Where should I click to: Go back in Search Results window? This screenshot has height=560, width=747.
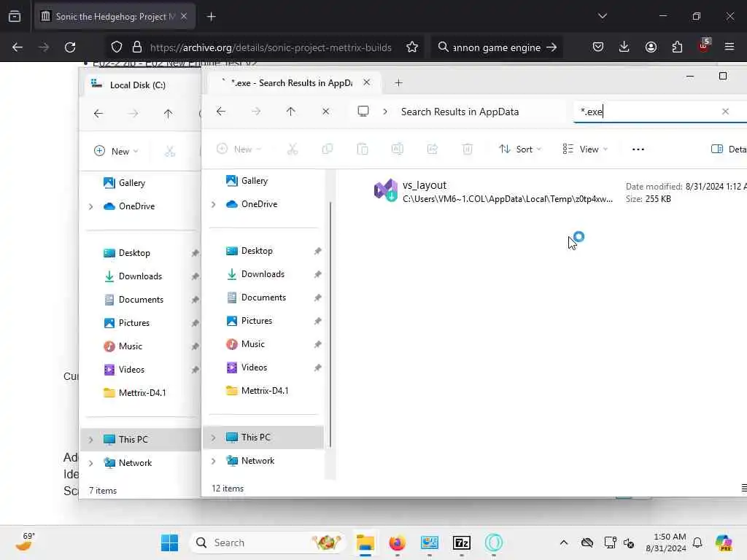click(x=221, y=112)
